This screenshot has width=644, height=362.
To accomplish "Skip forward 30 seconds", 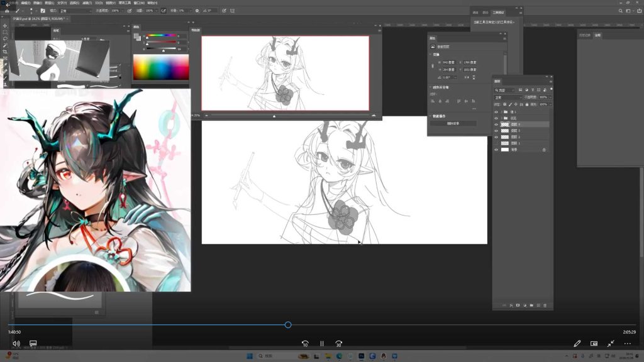I will click(x=338, y=344).
